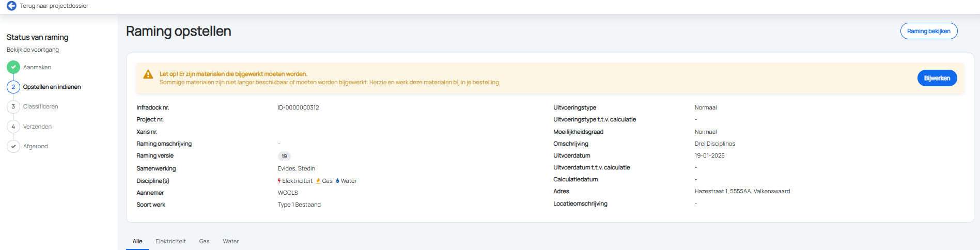Click the blue water drop icon

point(337,181)
